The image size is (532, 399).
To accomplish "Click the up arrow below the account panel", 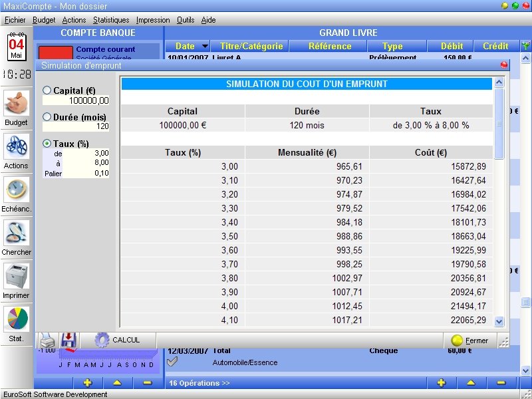I will [x=117, y=383].
